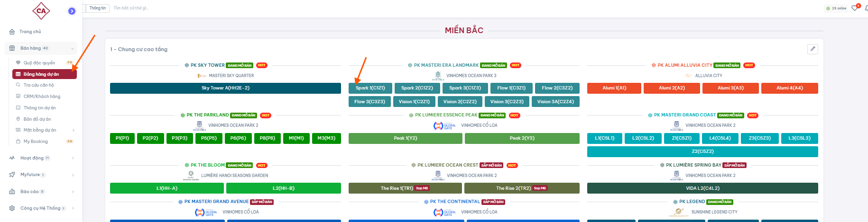Image resolution: width=868 pixels, height=222 pixels.
Task: Open Spark 2(C1Z2) building
Action: pyautogui.click(x=417, y=88)
